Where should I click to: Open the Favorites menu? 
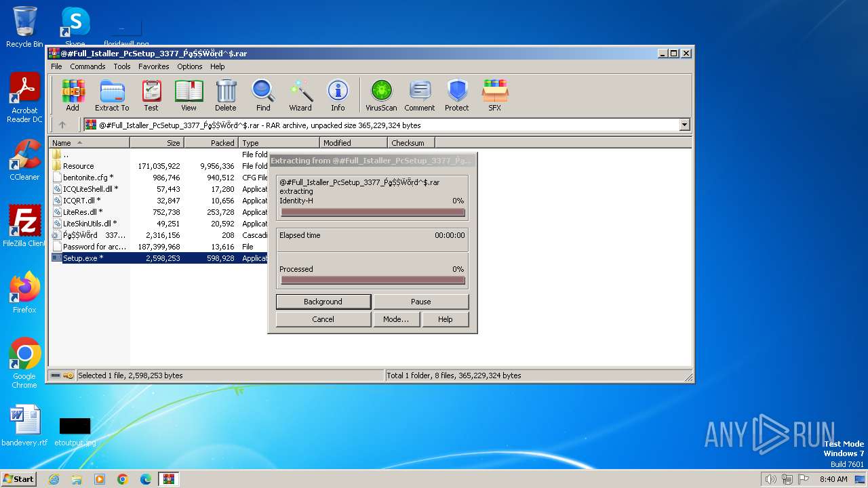point(154,66)
